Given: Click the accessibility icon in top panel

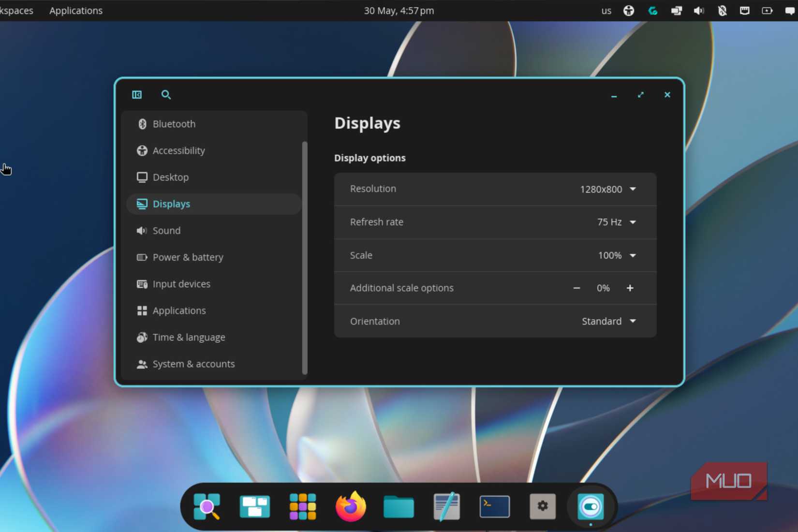Looking at the screenshot, I should [629, 11].
